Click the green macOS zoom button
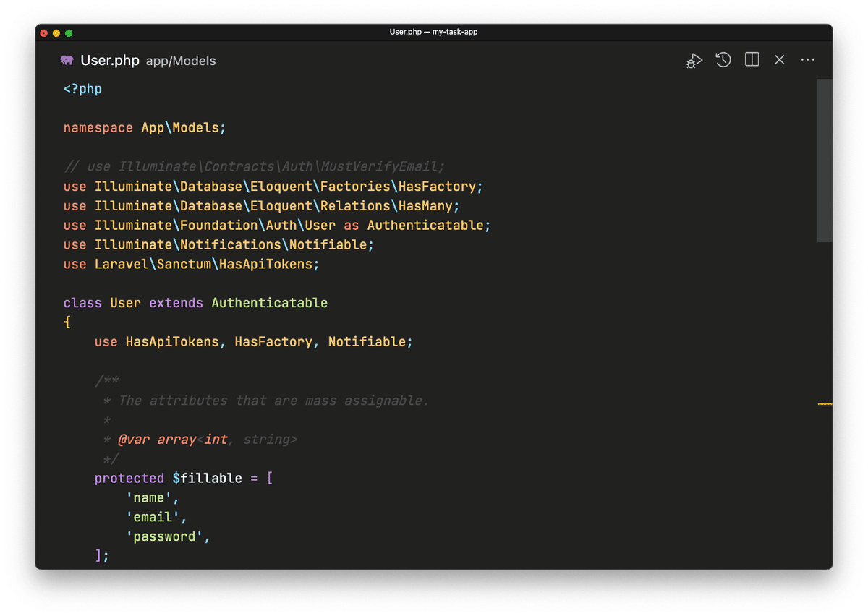The image size is (868, 616). 69,33
